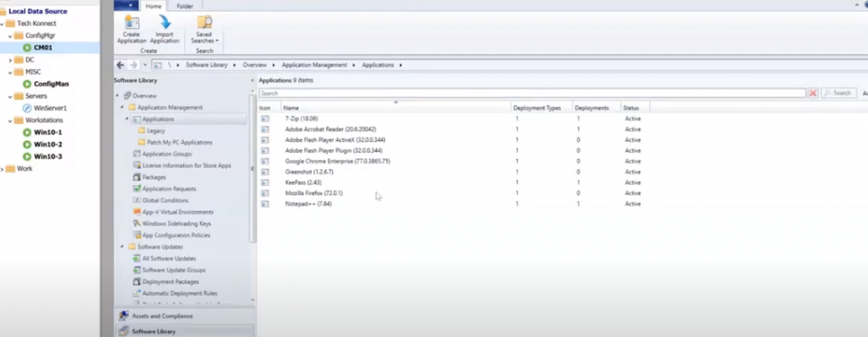Select the All Software Updates icon
This screenshot has height=337, width=868.
pyautogui.click(x=137, y=259)
